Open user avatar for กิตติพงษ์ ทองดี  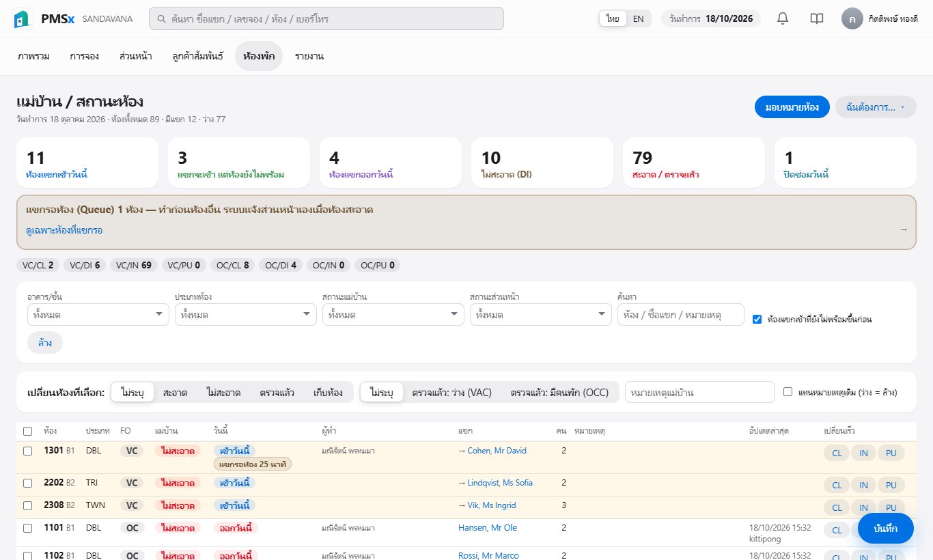(852, 18)
